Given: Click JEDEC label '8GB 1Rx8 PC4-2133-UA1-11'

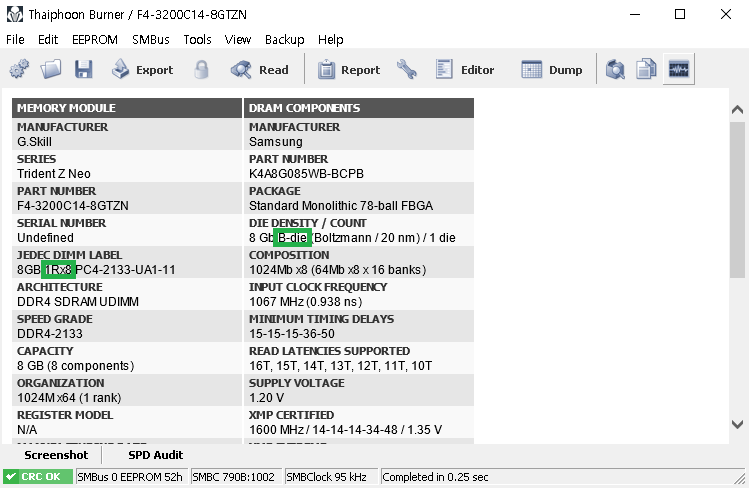Looking at the screenshot, I should (x=96, y=270).
